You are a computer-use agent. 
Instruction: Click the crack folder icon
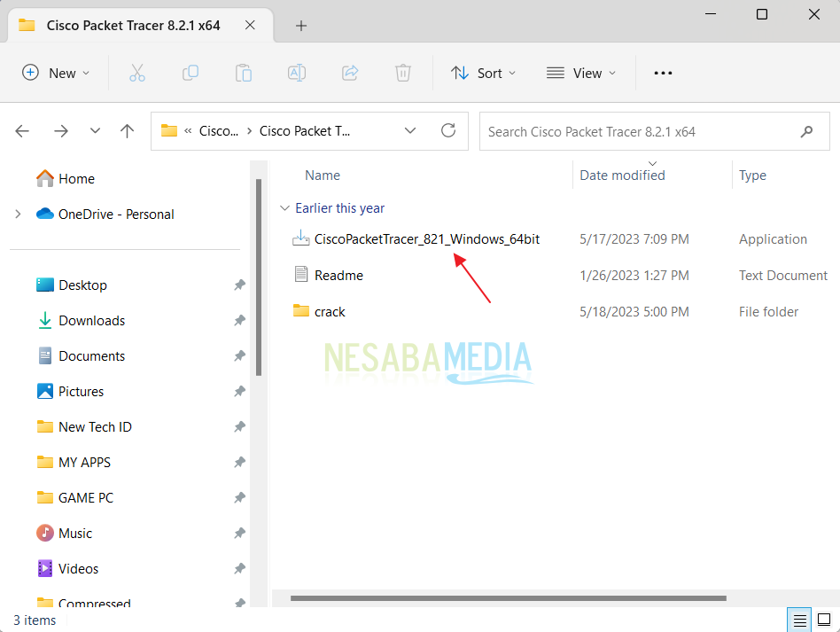[301, 311]
